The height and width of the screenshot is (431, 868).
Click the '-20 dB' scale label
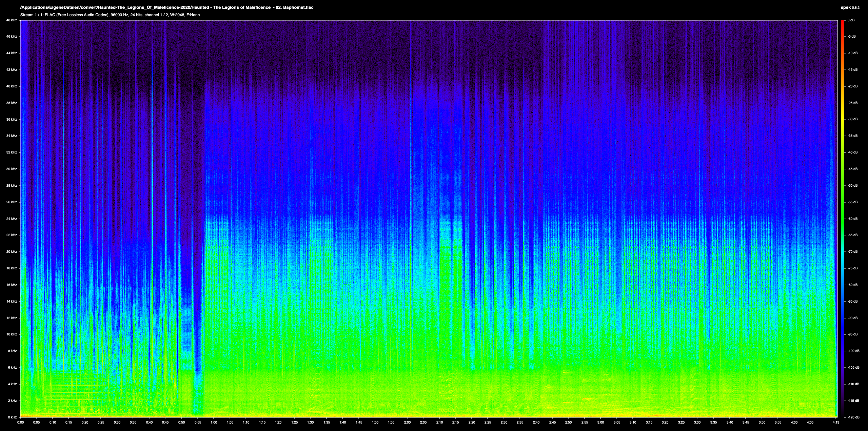(852, 86)
